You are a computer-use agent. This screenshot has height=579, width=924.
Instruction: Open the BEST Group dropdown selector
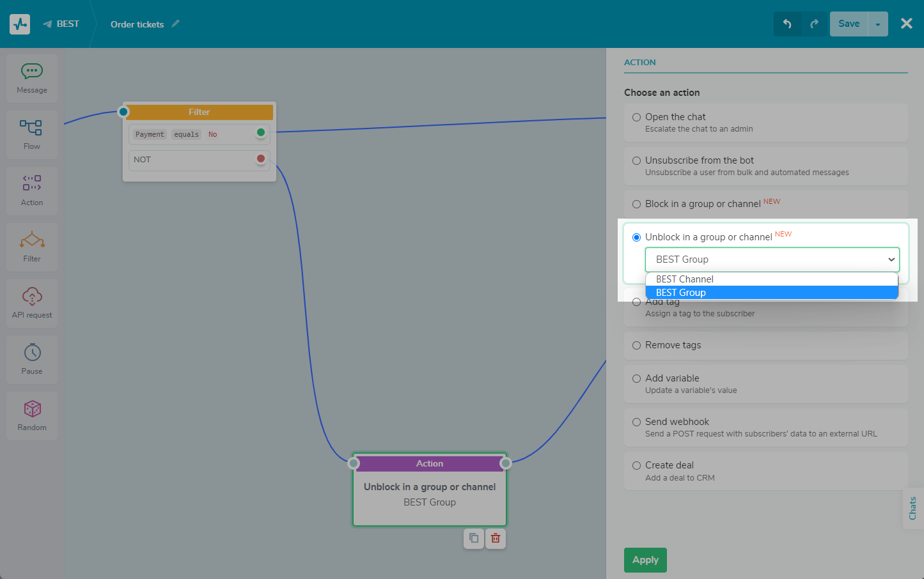pyautogui.click(x=772, y=259)
